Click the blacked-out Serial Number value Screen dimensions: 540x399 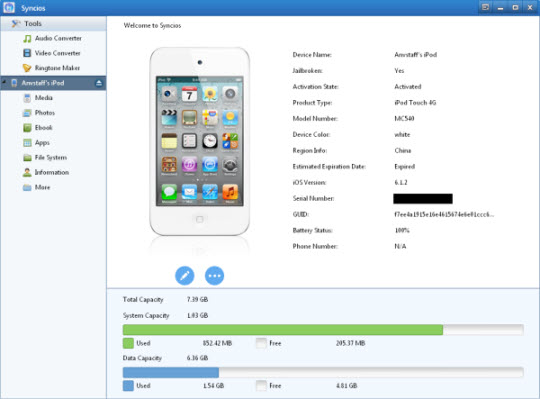423,199
